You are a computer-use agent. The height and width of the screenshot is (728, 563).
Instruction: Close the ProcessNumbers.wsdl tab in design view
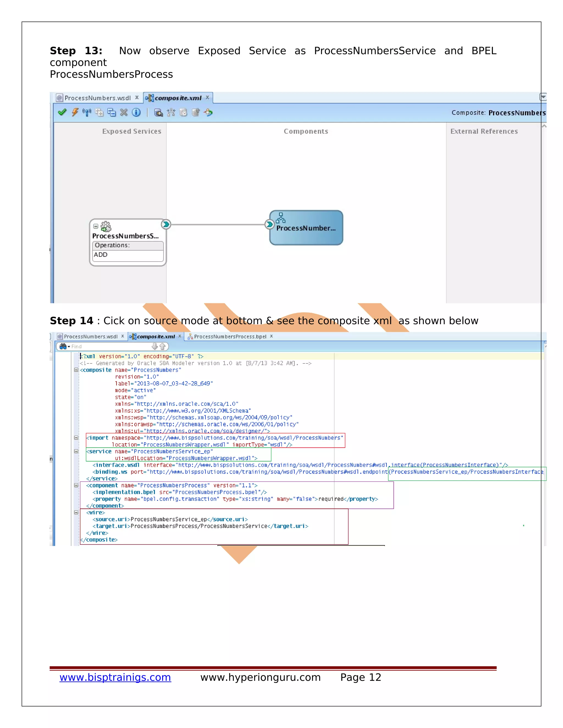137,98
